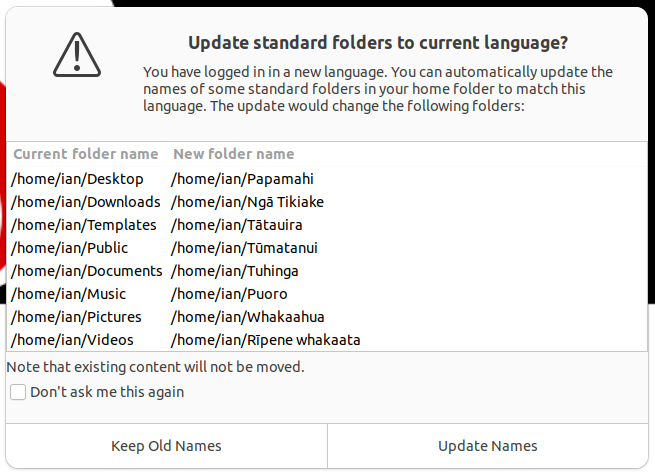
Task: Select the /home/ian/Videos row
Action: click(74, 340)
